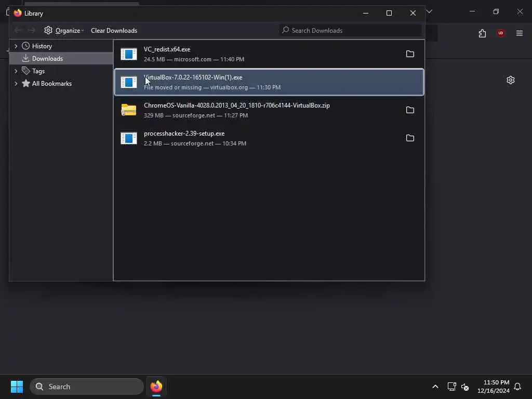Show ChromeOS-Vanilla zip file in folder
532x399 pixels.
[x=410, y=110]
